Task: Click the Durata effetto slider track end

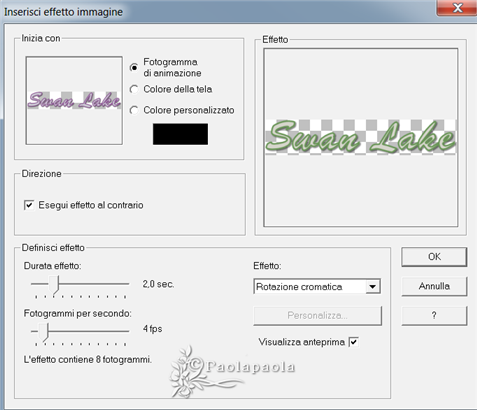Action: pos(127,284)
